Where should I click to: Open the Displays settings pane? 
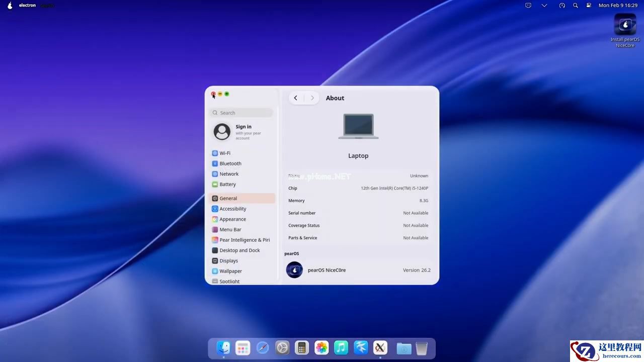[x=228, y=261]
